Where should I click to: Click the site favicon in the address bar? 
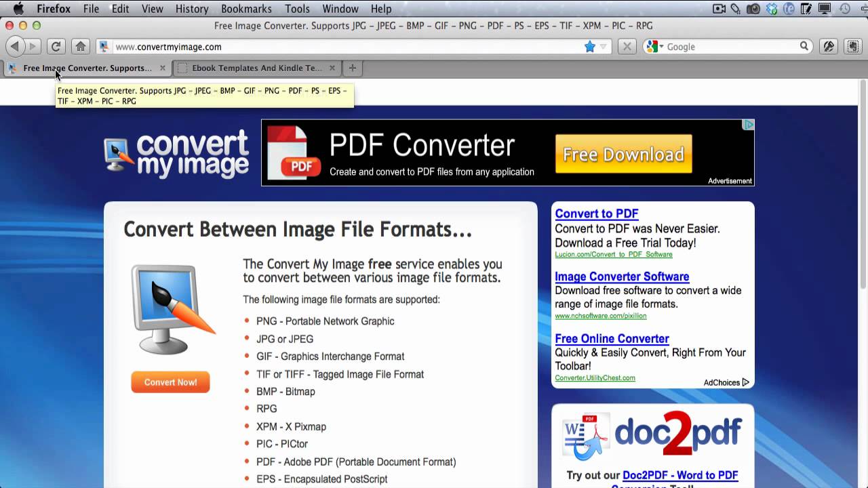[x=104, y=47]
